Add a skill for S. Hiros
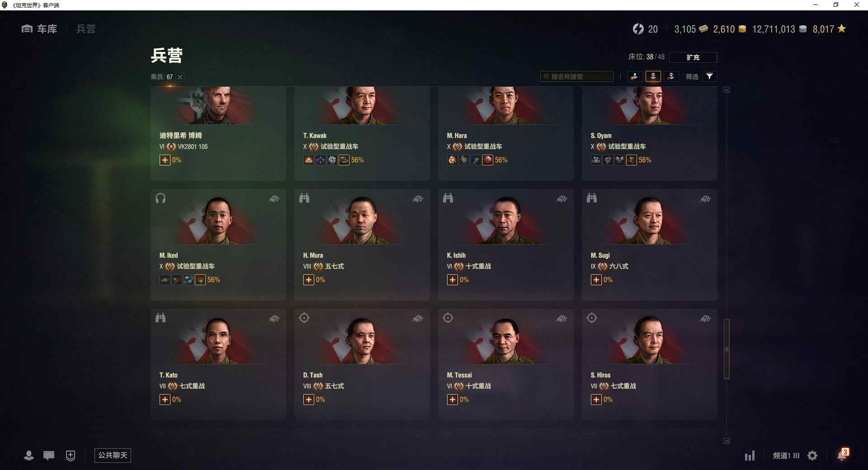 click(596, 399)
